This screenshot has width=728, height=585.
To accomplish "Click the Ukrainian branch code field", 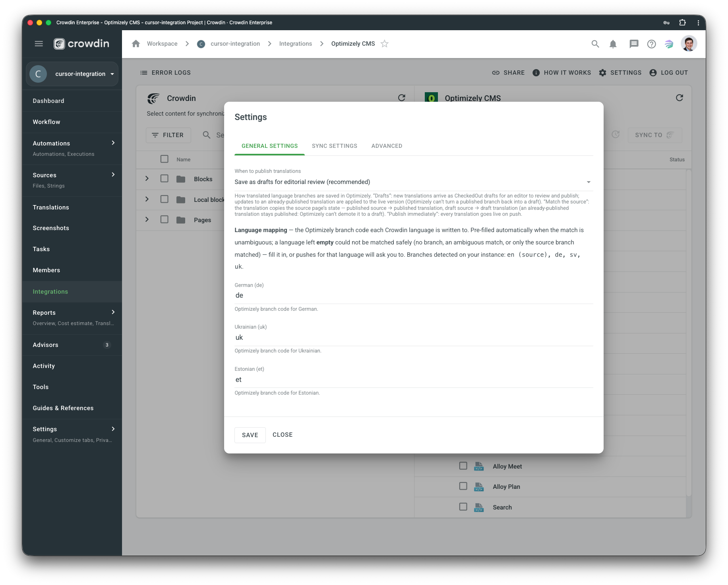I will [x=414, y=338].
